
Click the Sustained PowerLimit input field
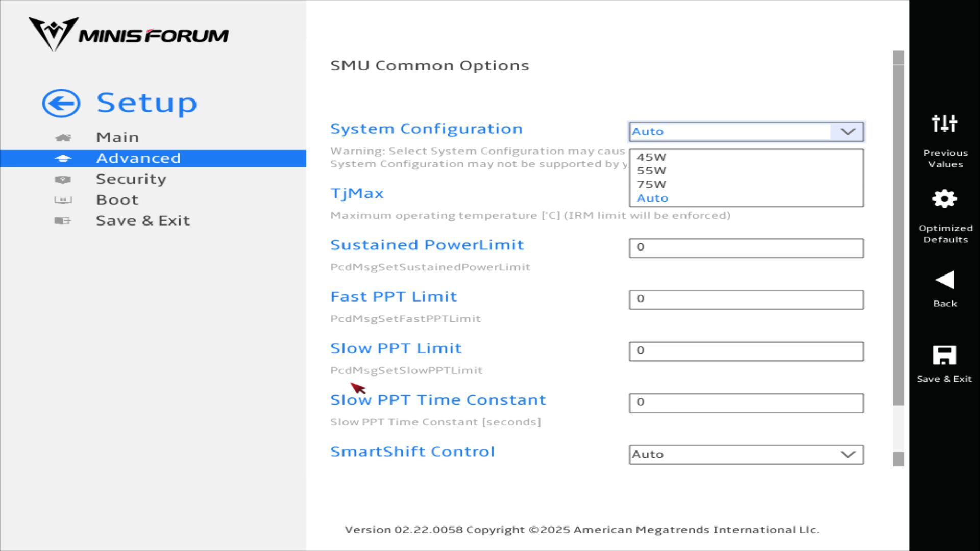746,248
